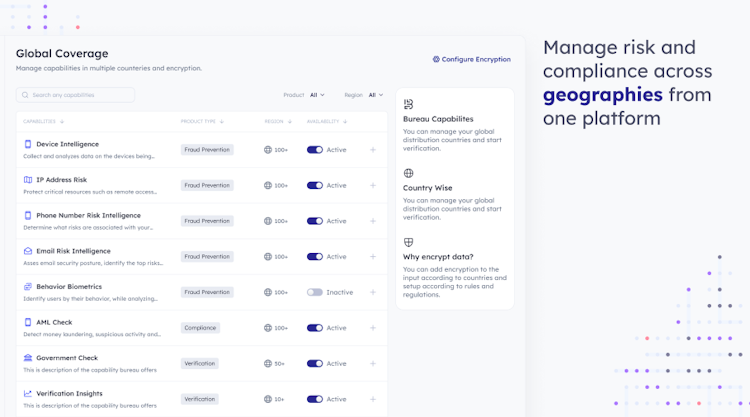Click Verification tag for Government Check
This screenshot has height=417, width=750.
pyautogui.click(x=199, y=363)
